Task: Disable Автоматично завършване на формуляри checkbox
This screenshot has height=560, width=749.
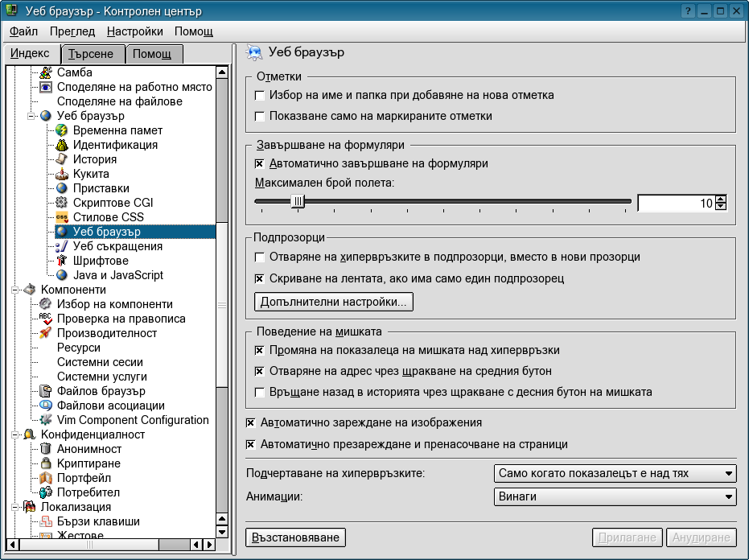Action: (x=260, y=163)
